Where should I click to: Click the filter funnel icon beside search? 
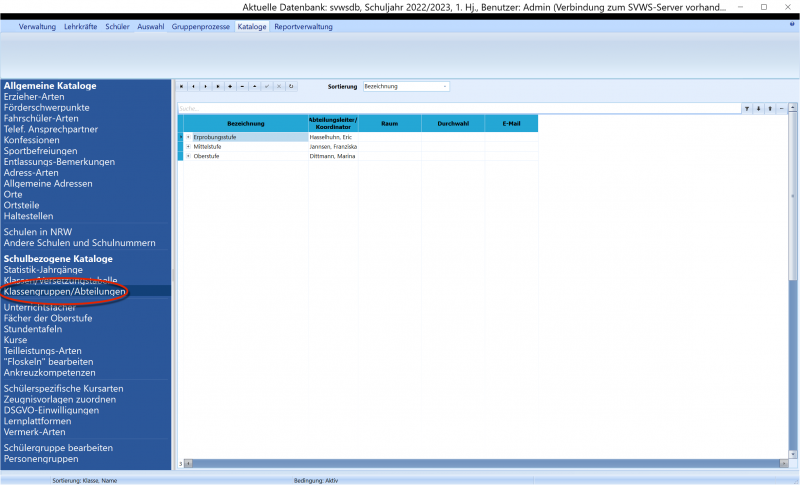click(747, 109)
